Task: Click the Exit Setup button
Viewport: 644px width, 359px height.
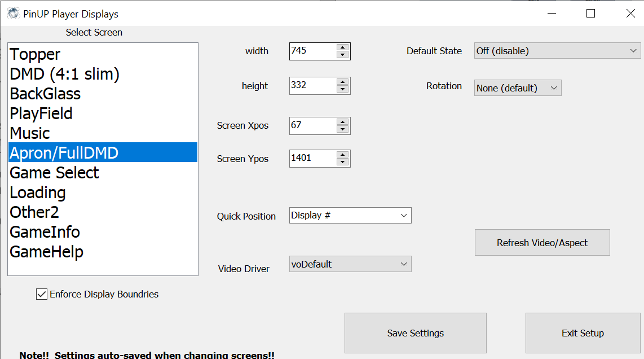Action: [x=583, y=333]
